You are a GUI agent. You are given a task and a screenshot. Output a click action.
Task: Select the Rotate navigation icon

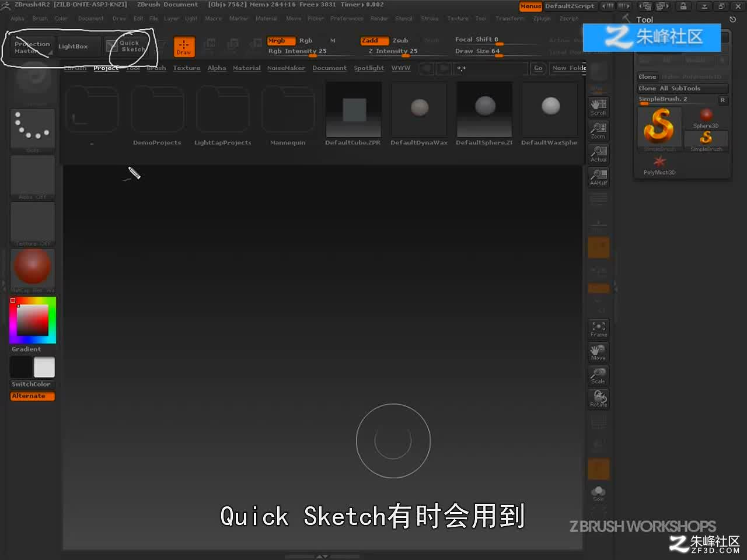point(598,400)
